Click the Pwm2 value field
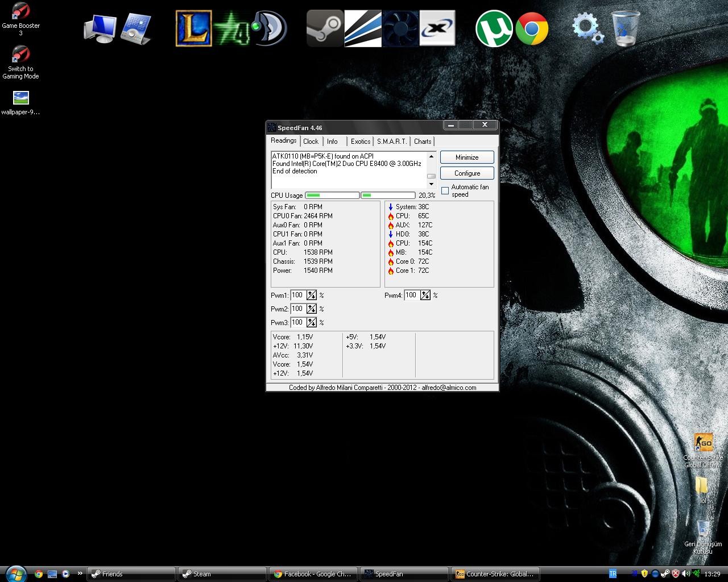The width and height of the screenshot is (728, 582). click(x=298, y=309)
